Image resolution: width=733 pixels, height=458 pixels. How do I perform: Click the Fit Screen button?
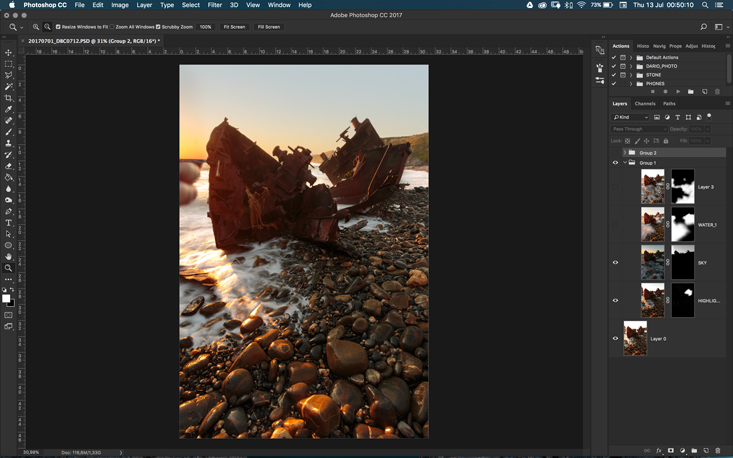point(234,27)
